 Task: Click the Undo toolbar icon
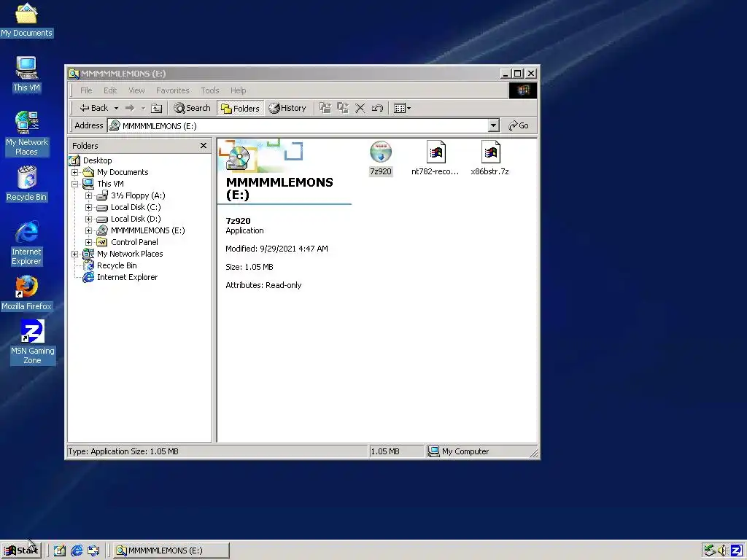point(377,108)
